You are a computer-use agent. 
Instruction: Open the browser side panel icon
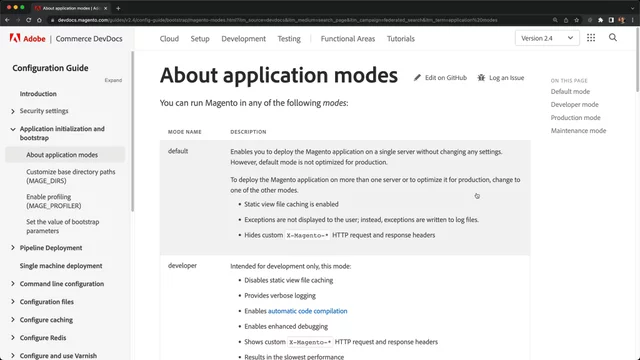pyautogui.click(x=611, y=20)
